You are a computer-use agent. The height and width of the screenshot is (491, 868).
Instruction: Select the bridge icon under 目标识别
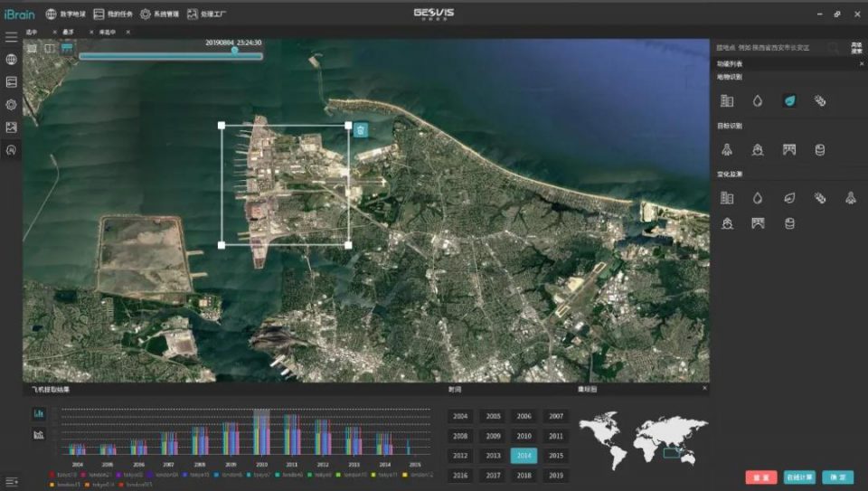tap(788, 149)
